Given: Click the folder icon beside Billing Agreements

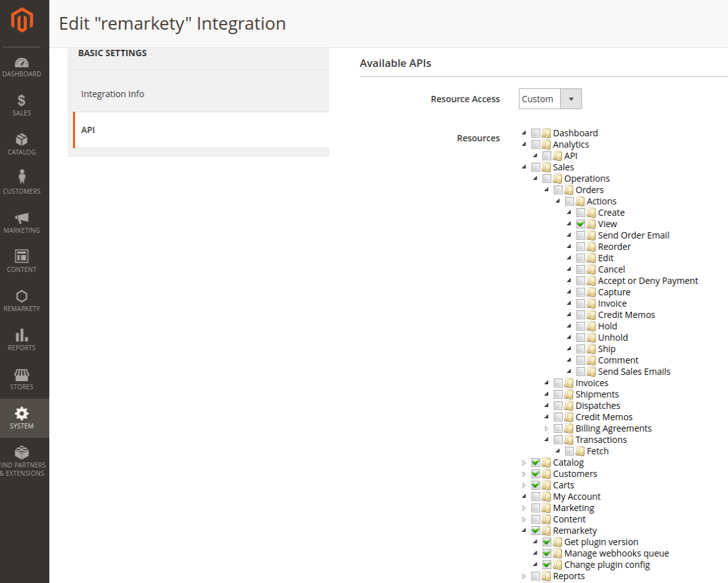Looking at the screenshot, I should (569, 428).
